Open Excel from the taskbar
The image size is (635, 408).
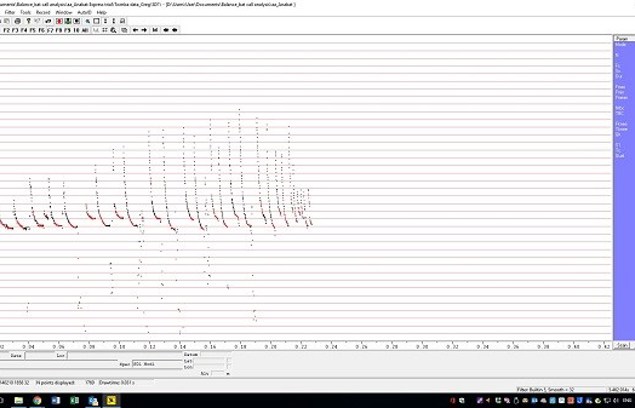tap(75, 401)
